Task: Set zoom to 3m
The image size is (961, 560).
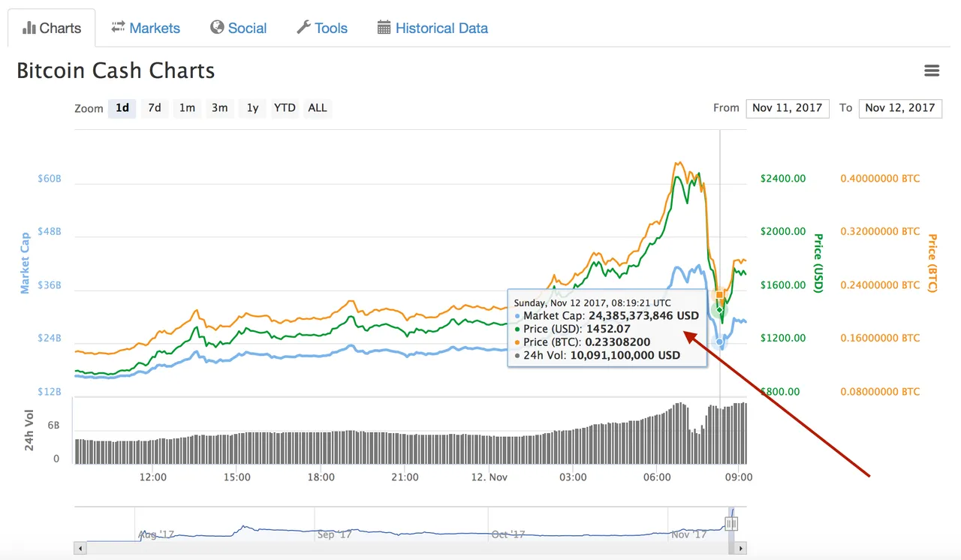Action: click(x=219, y=108)
